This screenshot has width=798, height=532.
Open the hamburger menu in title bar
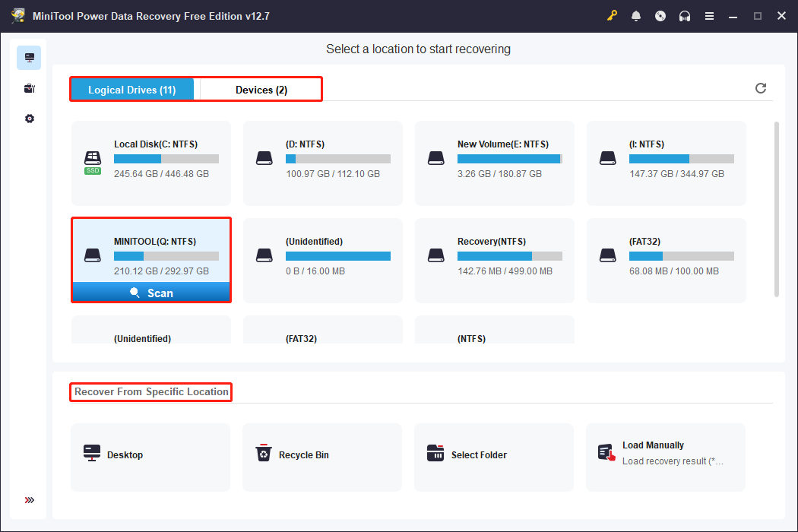tap(709, 15)
